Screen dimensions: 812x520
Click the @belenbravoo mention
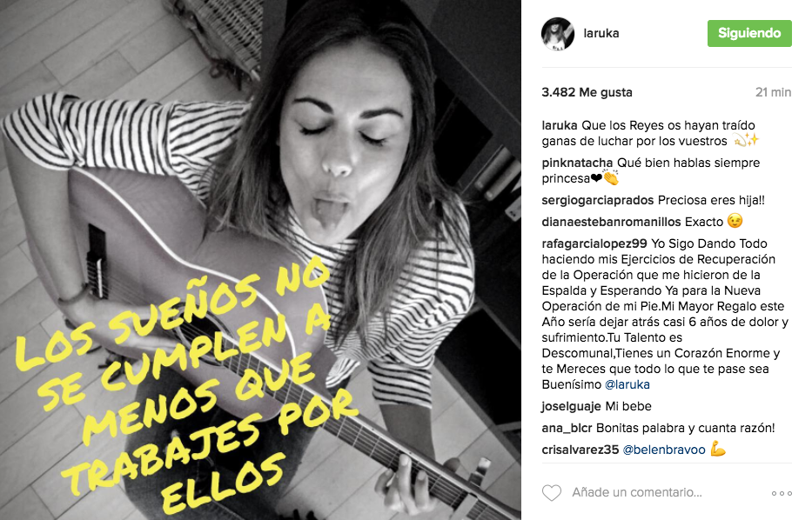tap(664, 450)
